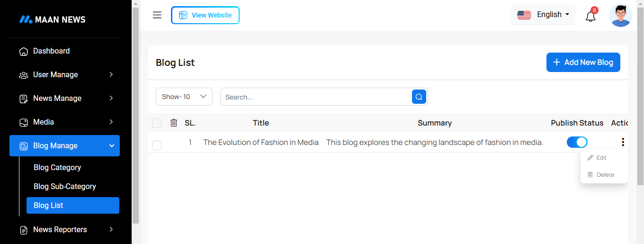Click the user avatar profile picture
644x244 pixels.
[620, 16]
